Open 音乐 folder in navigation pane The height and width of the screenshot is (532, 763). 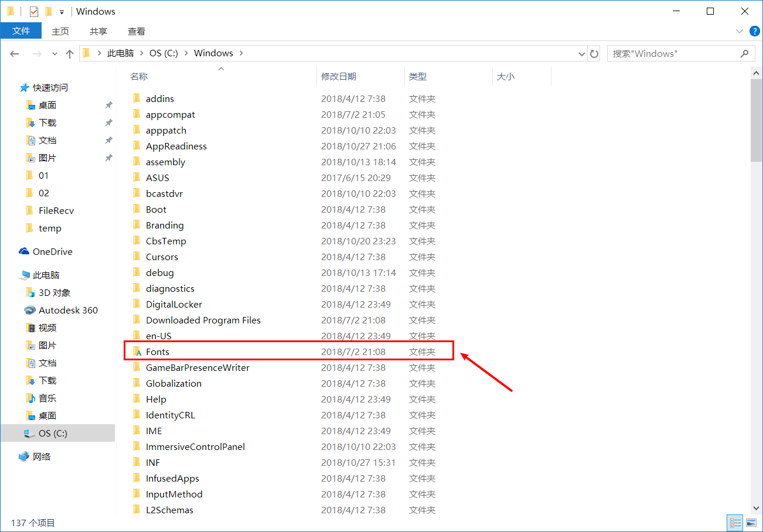[41, 398]
